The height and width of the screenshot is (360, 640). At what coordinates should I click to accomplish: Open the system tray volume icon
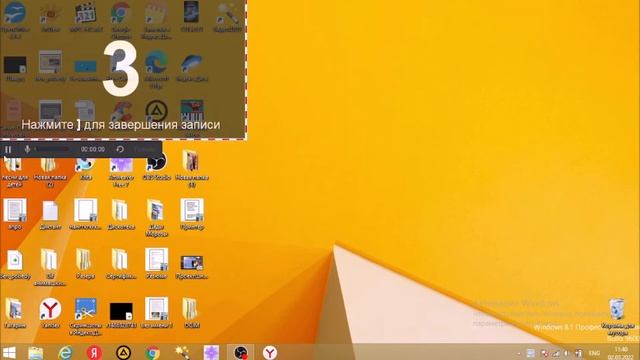point(567,353)
